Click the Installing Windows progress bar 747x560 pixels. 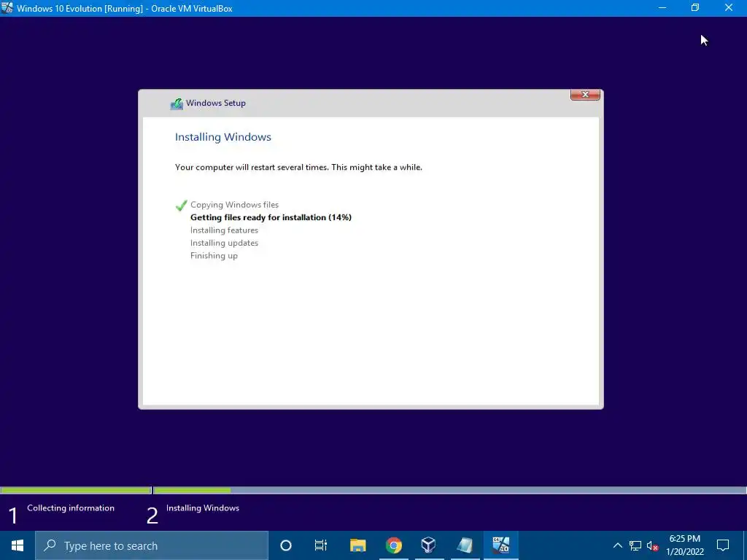coord(449,490)
